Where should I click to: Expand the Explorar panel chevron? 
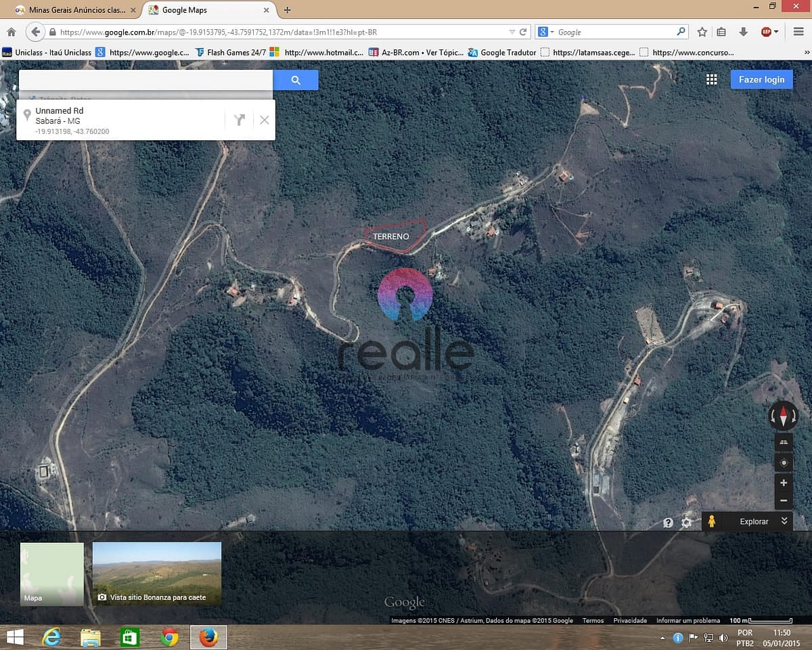784,521
